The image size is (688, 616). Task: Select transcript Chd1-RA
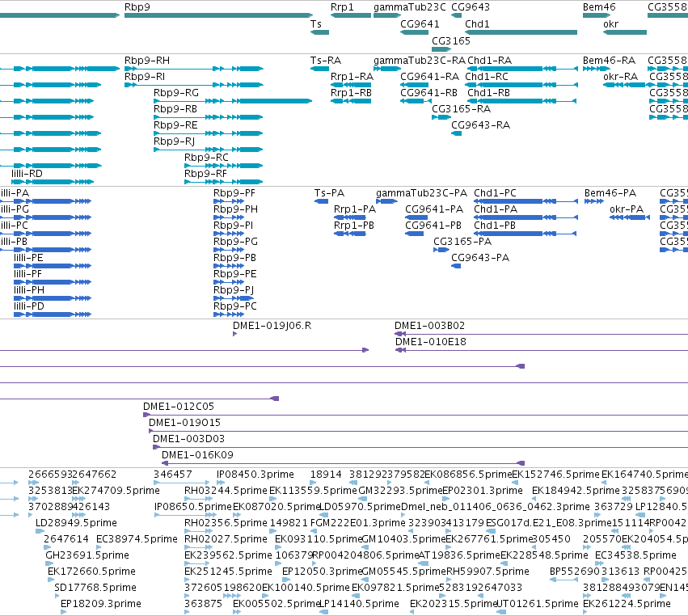pos(490,61)
